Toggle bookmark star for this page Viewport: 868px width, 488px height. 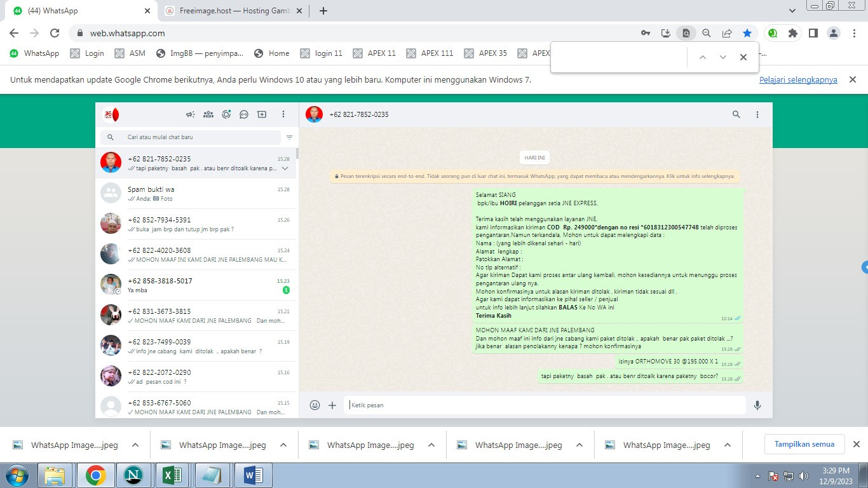click(747, 33)
